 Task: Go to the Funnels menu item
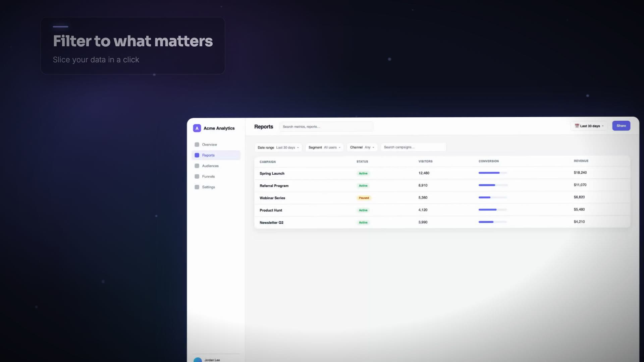216,176
